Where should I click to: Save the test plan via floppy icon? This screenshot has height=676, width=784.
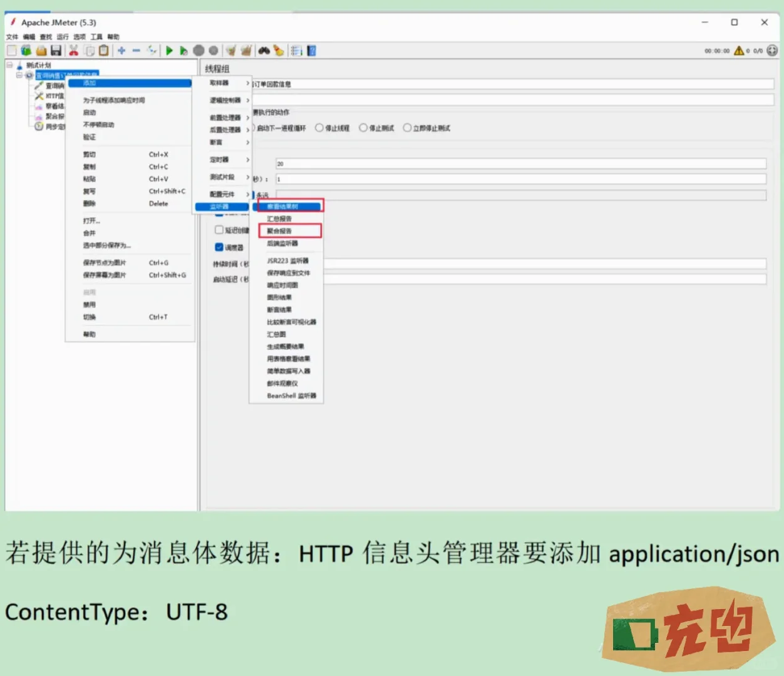click(56, 51)
